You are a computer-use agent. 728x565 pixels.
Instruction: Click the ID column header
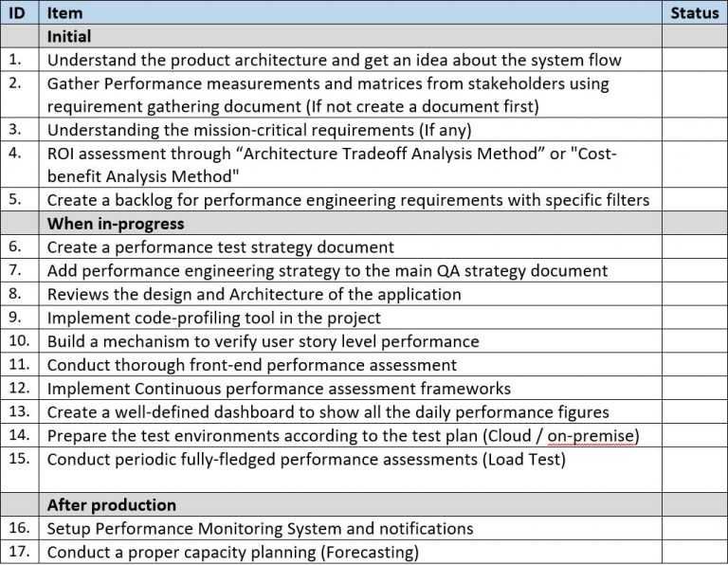pos(15,13)
